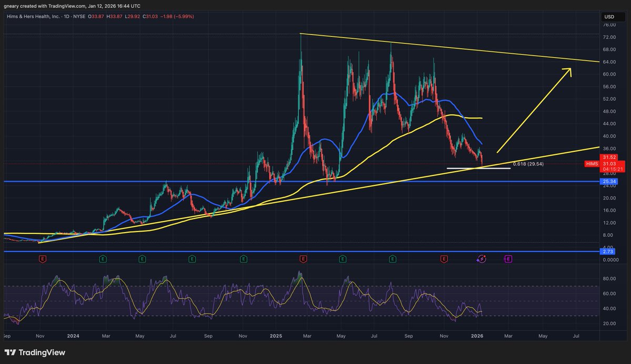Viewport: 631px width, 364px height.
Task: Click the red earnings marker near Feb 2025
Action: (x=303, y=258)
